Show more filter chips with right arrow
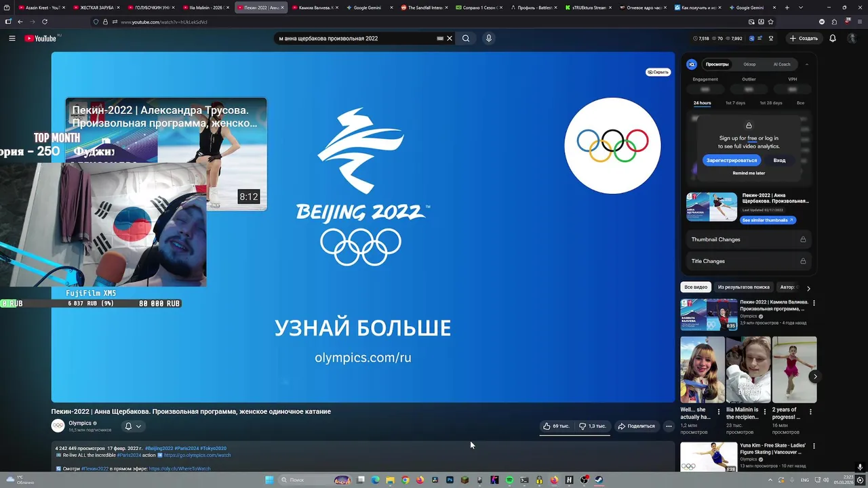The width and height of the screenshot is (868, 488). 808,288
